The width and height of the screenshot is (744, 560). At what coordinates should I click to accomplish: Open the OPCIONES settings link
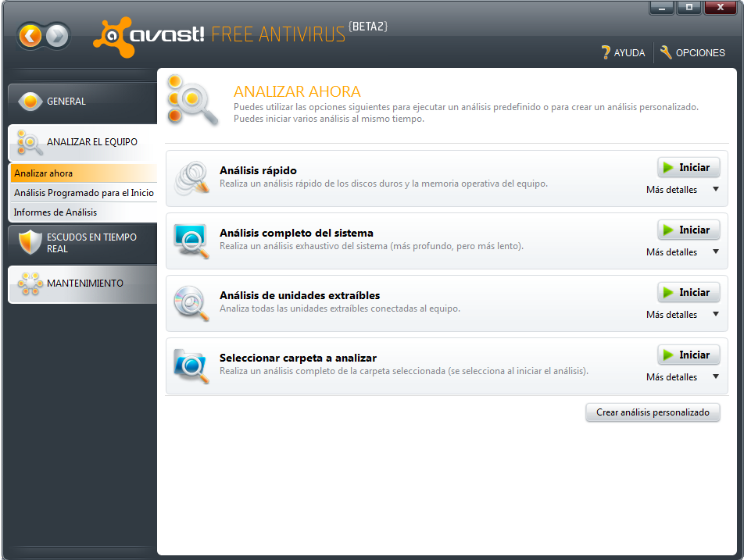point(692,52)
